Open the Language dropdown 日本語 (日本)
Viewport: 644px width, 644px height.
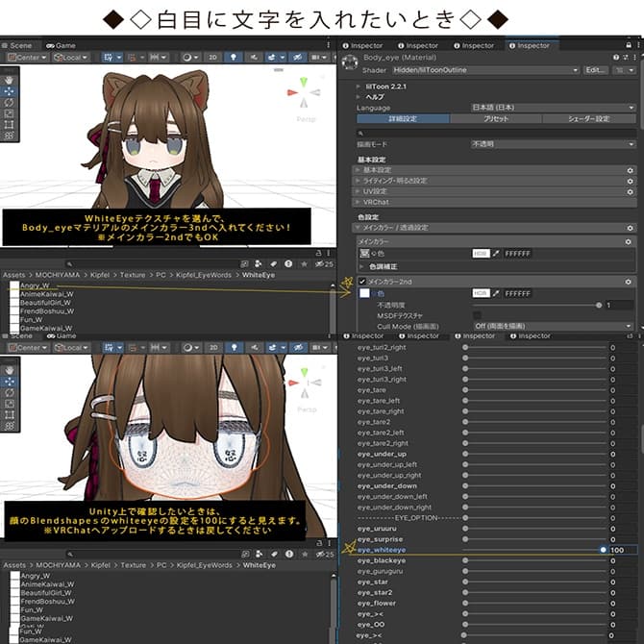[x=554, y=108]
